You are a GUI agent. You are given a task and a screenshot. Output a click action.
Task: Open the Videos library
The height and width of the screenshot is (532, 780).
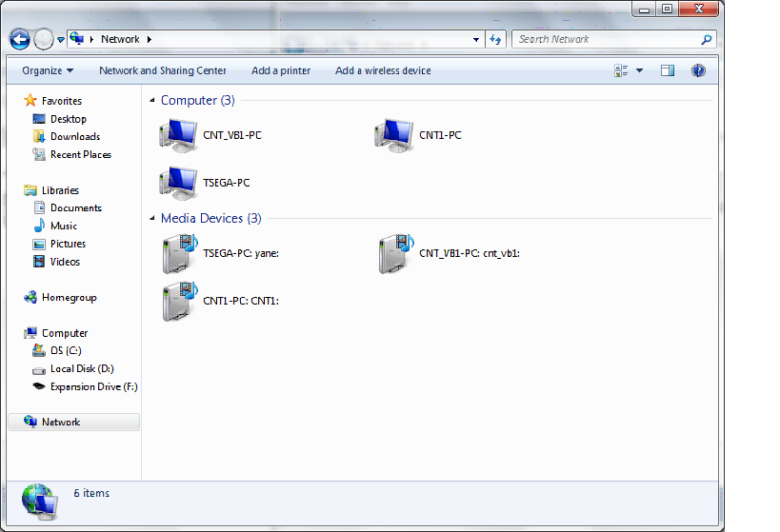(65, 262)
